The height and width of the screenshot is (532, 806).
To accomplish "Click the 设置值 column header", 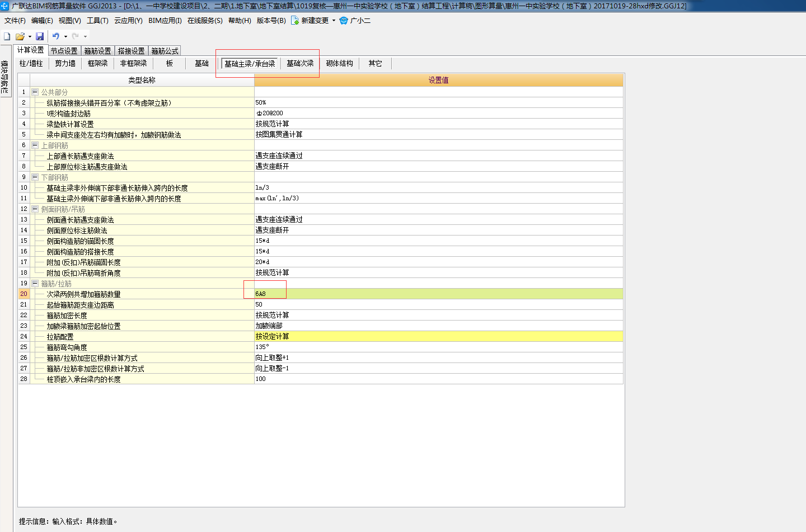I will (438, 80).
